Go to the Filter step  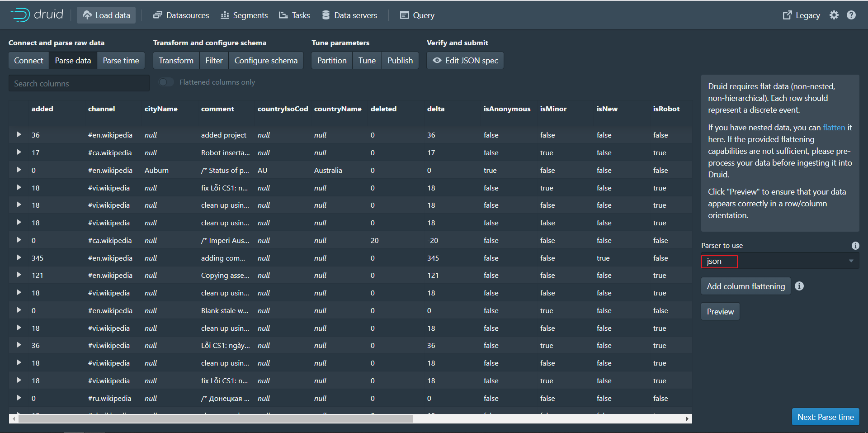pyautogui.click(x=214, y=60)
